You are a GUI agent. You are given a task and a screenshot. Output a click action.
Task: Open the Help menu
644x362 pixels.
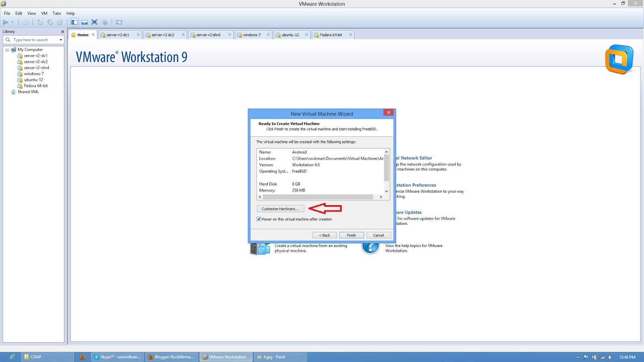(70, 13)
